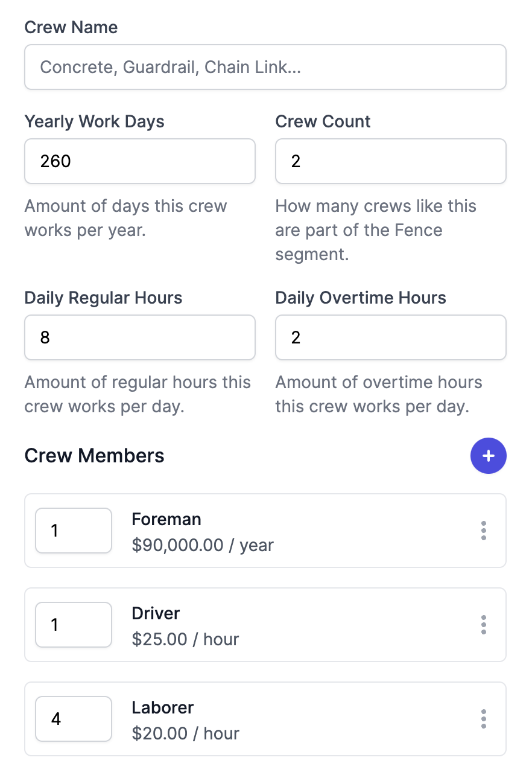Select the Laborer crew member name
The height and width of the screenshot is (769, 532).
pos(163,707)
